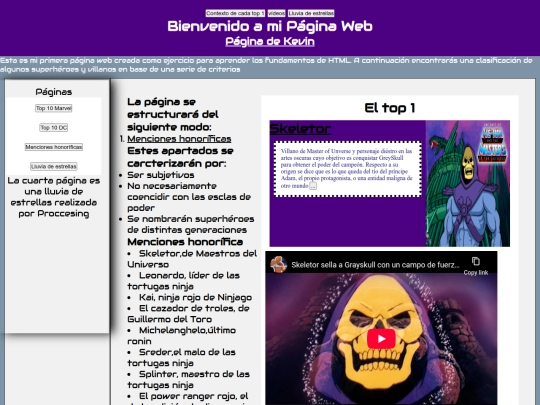Click the channel avatar on the video header

point(278,264)
